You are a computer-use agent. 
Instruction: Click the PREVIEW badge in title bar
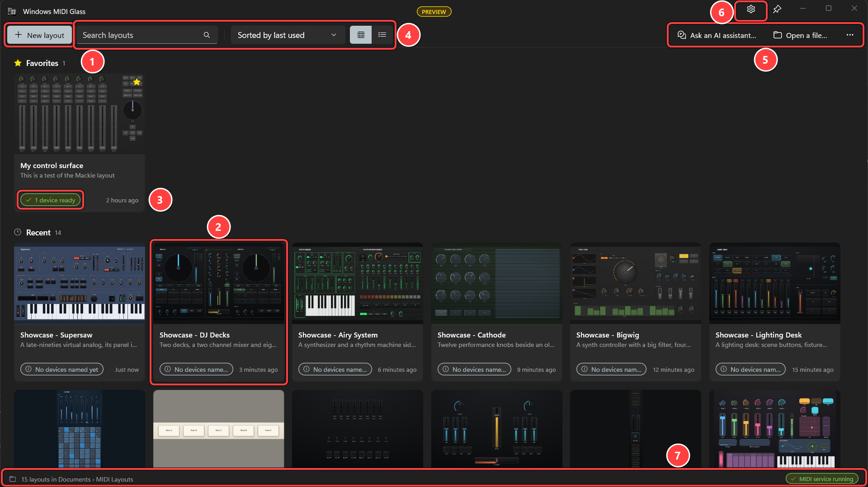coord(434,12)
